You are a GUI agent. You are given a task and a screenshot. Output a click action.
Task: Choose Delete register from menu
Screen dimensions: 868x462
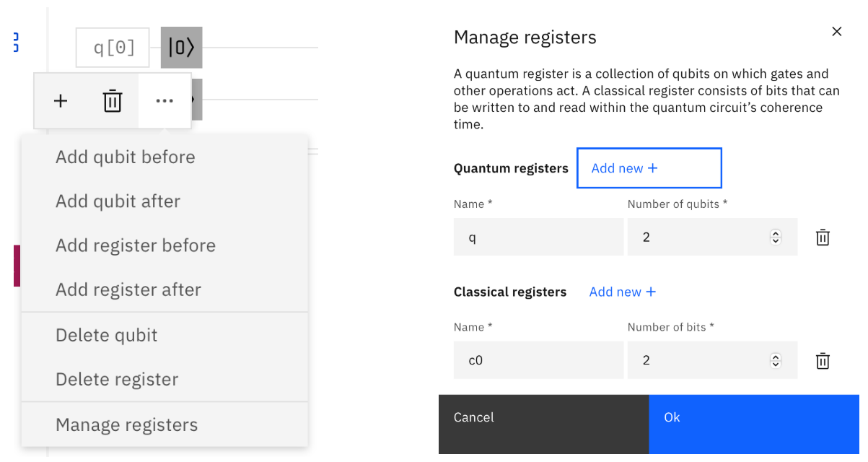coord(117,379)
